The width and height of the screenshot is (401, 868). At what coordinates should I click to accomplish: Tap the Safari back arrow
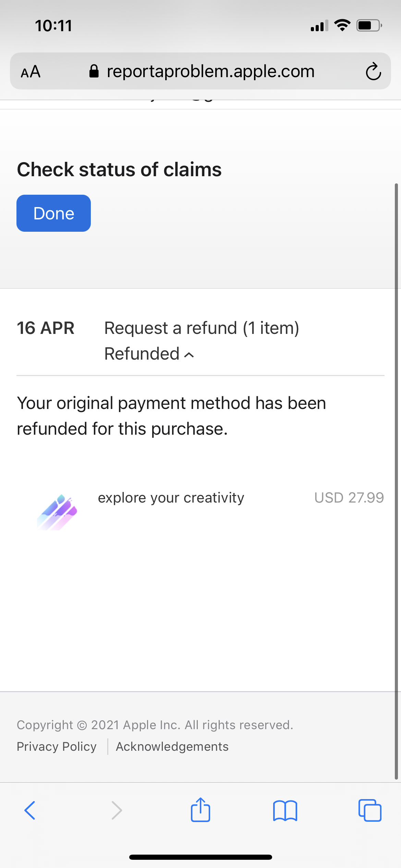pos(30,810)
